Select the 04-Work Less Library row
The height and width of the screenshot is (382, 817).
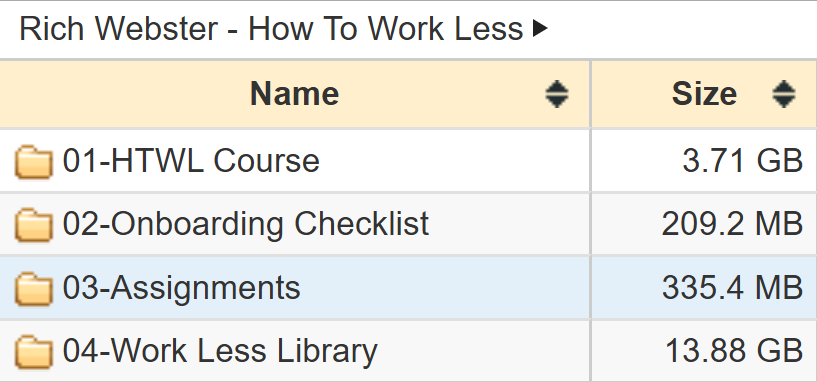[408, 351]
